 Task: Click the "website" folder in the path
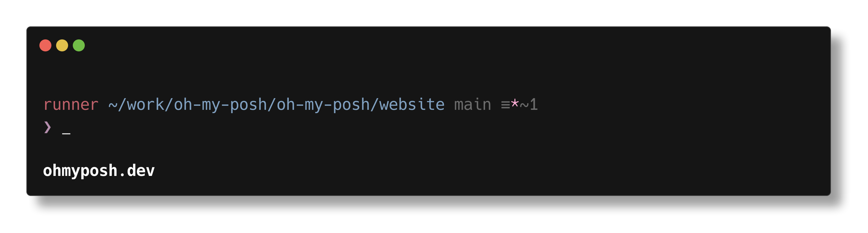[x=412, y=105]
